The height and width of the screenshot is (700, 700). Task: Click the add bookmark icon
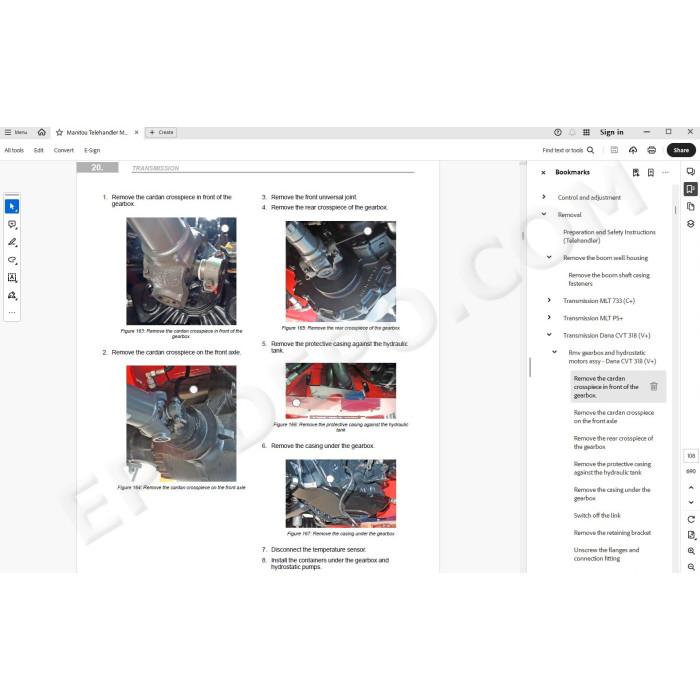(x=651, y=172)
